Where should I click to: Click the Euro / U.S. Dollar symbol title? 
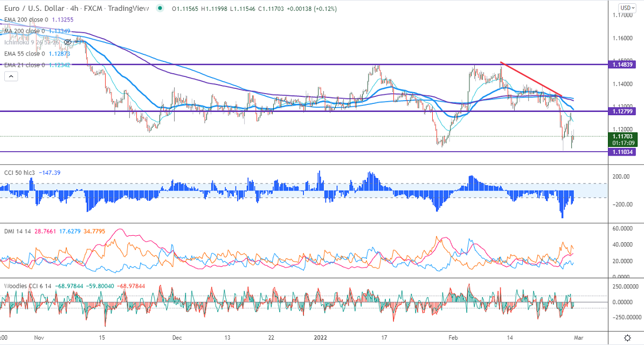point(32,9)
